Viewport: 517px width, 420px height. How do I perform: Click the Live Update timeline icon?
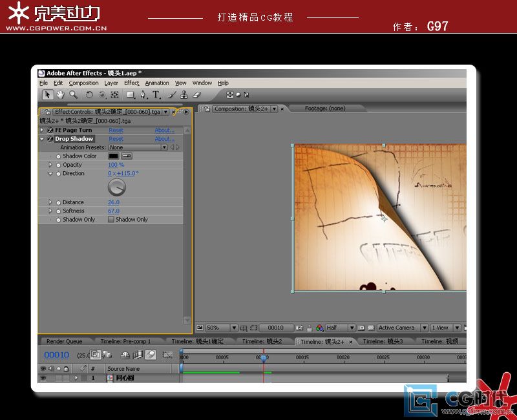[x=95, y=355]
